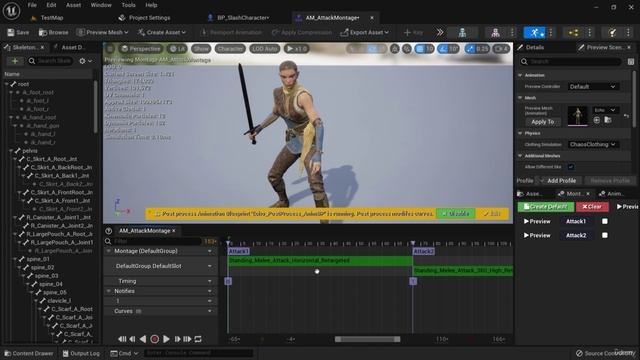The width and height of the screenshot is (640, 360).
Task: Open DefaultGroup DefaultSlot track dropdown
Action: pyautogui.click(x=210, y=266)
